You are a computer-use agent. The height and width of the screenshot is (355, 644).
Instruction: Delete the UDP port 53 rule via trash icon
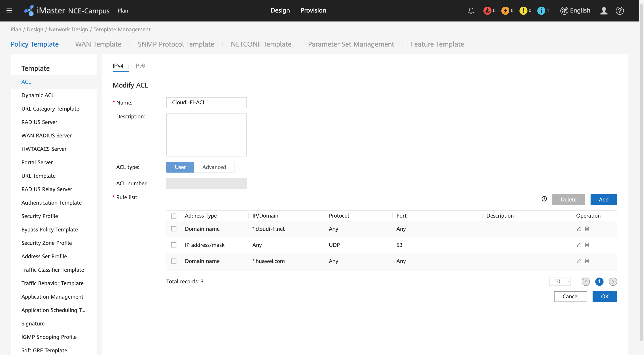pos(587,245)
